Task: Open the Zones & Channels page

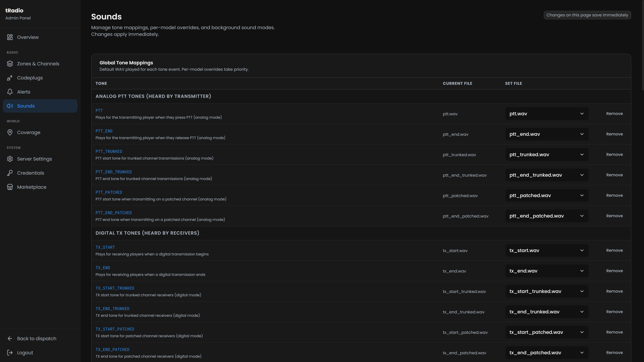Action: 40,64
